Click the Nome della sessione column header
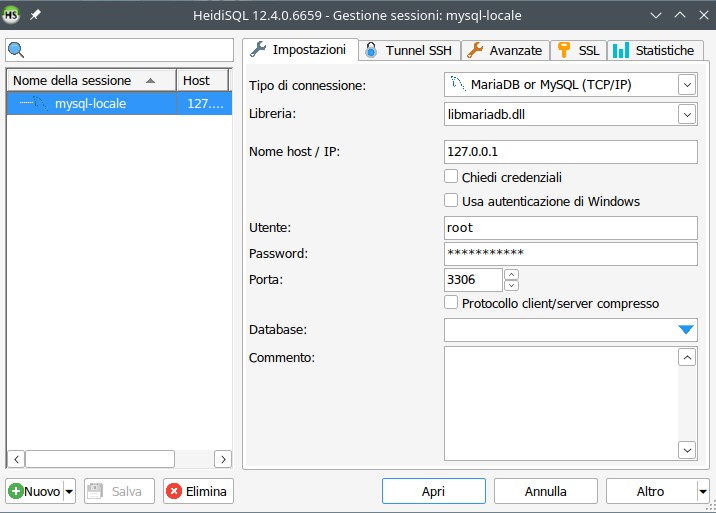716x513 pixels. click(x=91, y=81)
